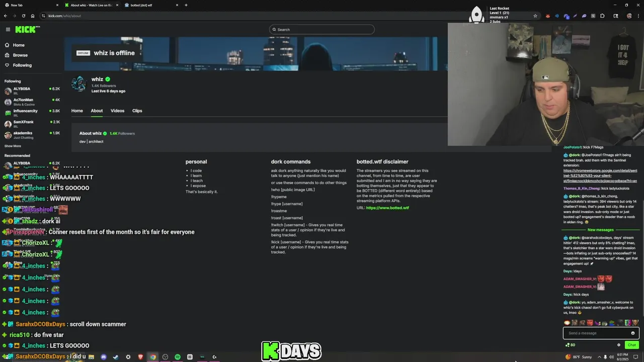Click the JoePotato1 username in chat
This screenshot has width=644, height=362.
(572, 147)
